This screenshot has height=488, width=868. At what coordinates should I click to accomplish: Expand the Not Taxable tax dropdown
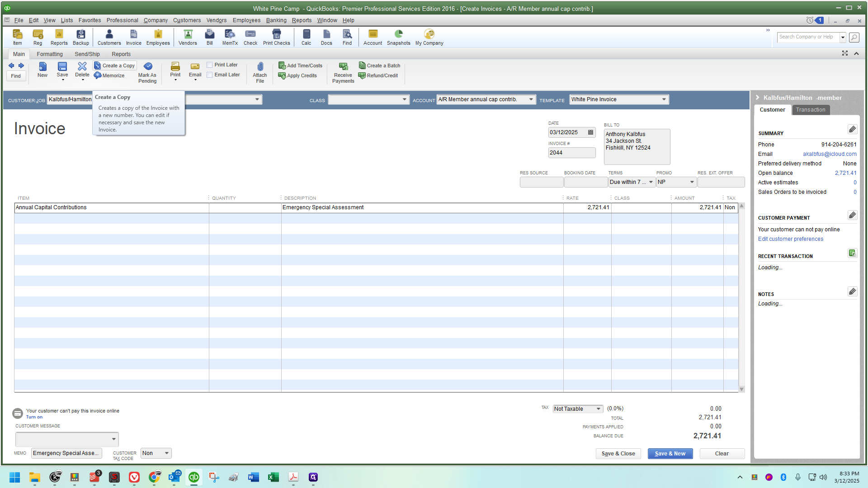tap(598, 409)
